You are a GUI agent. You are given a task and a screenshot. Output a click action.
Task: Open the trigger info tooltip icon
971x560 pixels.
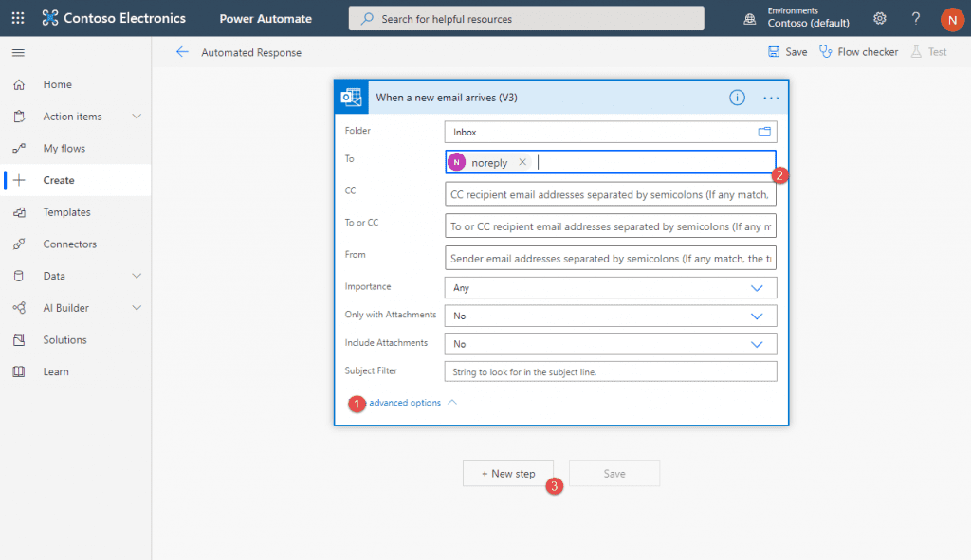pos(737,97)
